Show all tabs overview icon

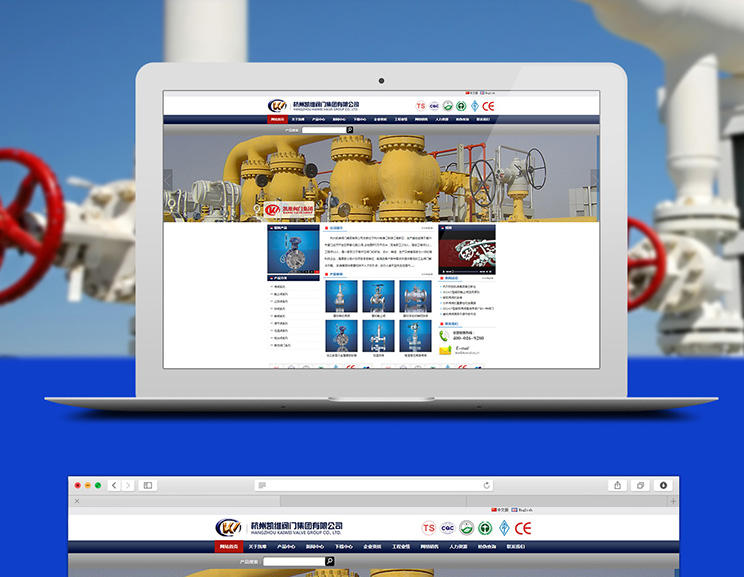640,485
